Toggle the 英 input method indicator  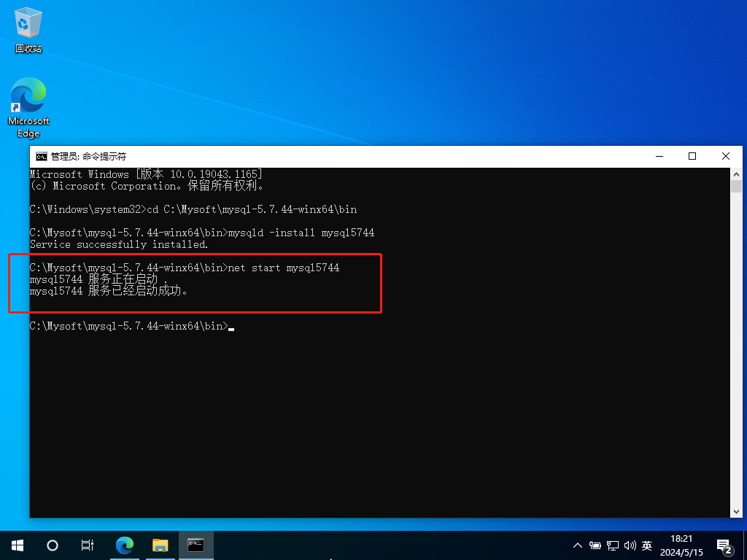pos(647,545)
